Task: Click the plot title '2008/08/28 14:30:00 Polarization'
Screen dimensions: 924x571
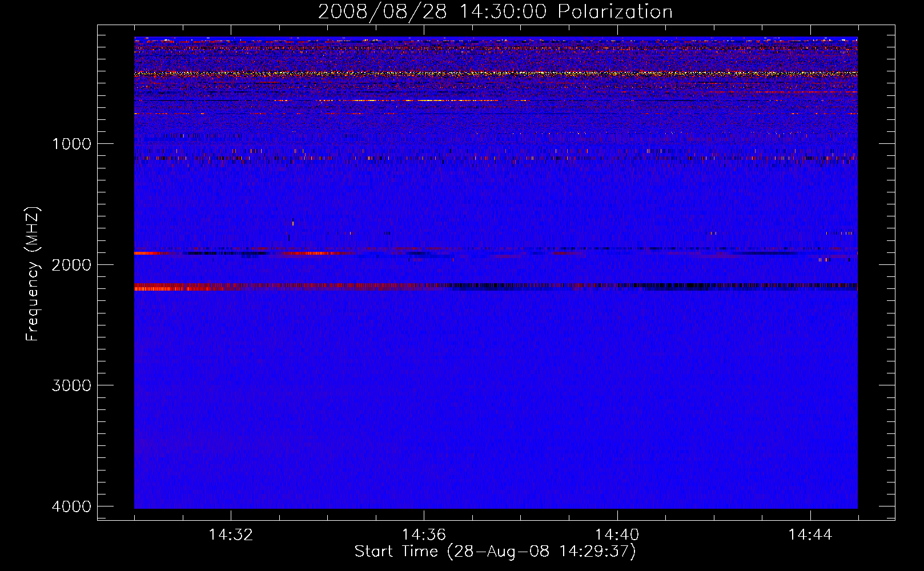Action: coord(495,11)
